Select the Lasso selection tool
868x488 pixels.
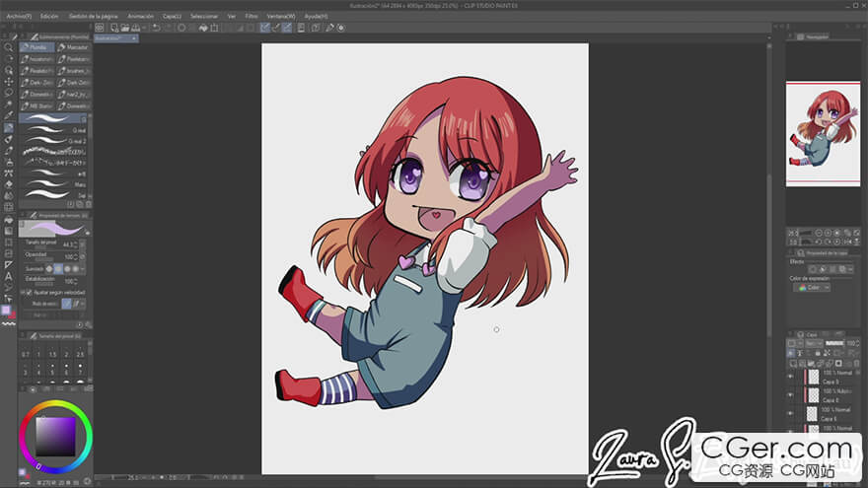click(8, 93)
